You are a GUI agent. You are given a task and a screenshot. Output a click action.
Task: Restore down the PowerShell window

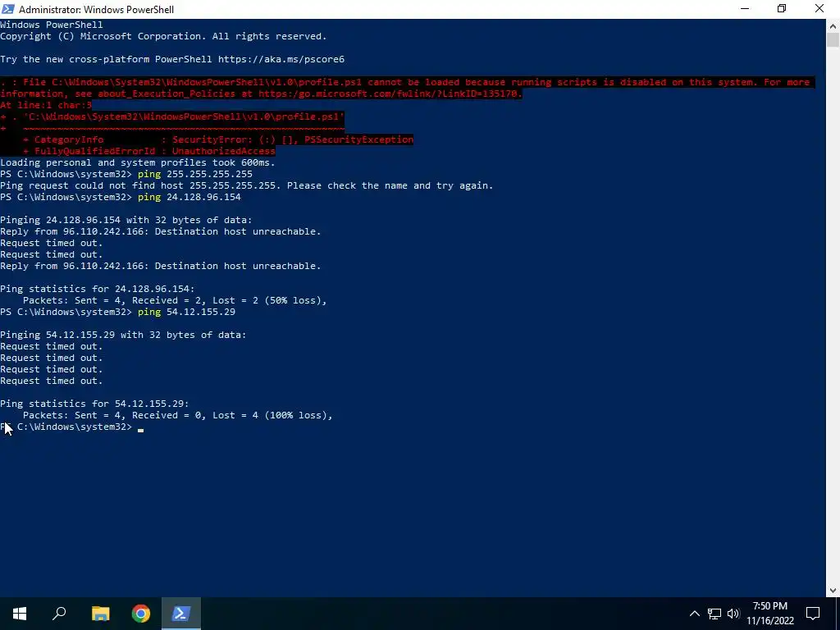782,9
